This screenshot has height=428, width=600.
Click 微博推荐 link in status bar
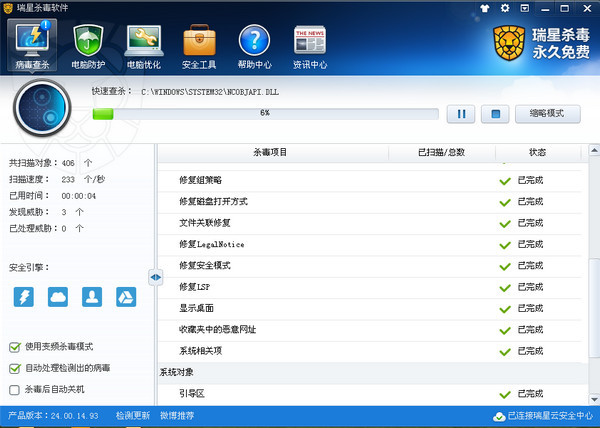pos(177,416)
